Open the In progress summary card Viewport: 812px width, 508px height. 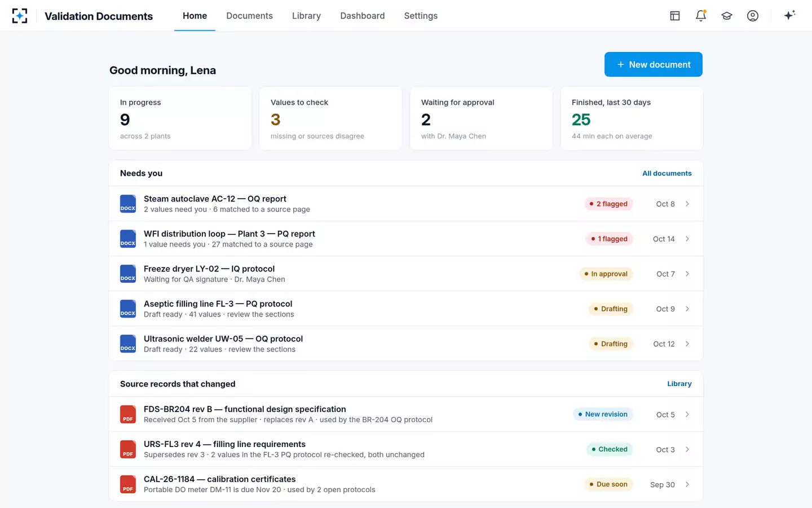click(x=180, y=118)
